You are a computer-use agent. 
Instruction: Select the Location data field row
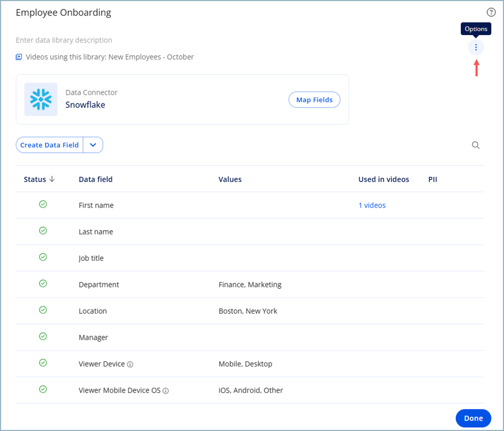(x=93, y=311)
